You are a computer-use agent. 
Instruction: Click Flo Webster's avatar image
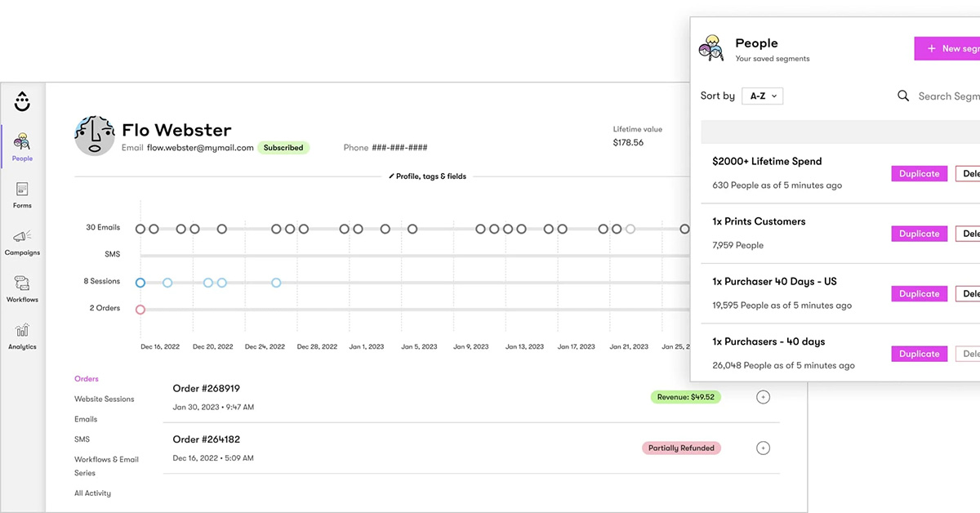click(94, 136)
